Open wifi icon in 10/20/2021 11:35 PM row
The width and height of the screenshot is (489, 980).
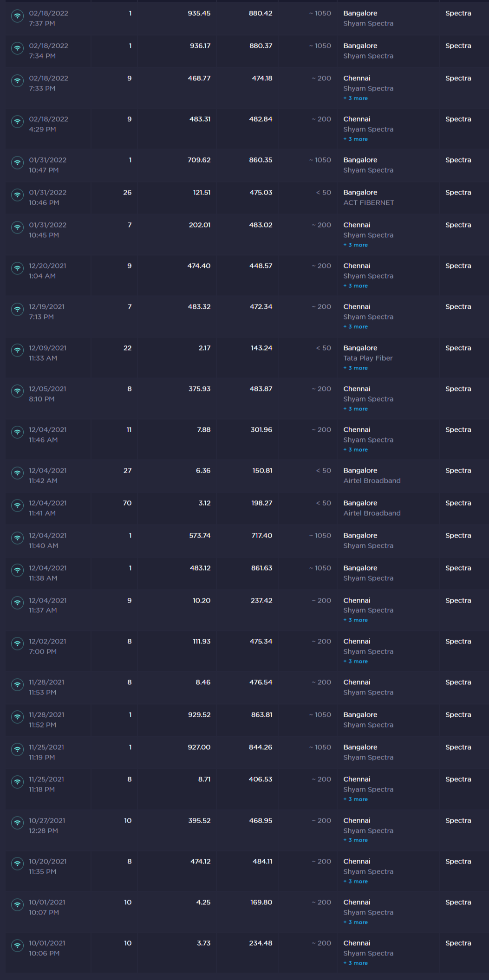(x=18, y=864)
